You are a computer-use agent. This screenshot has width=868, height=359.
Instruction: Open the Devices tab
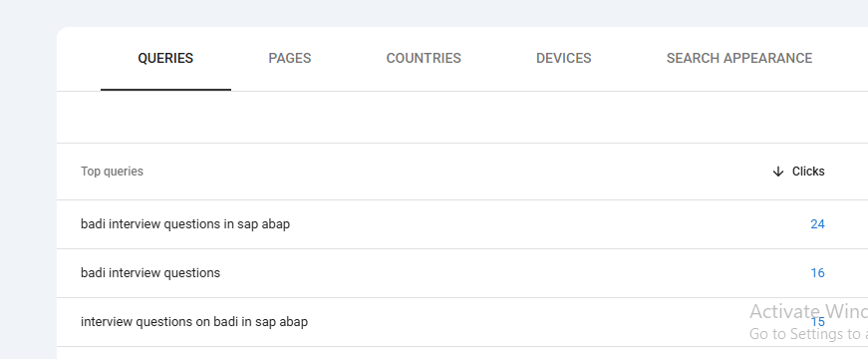click(563, 58)
